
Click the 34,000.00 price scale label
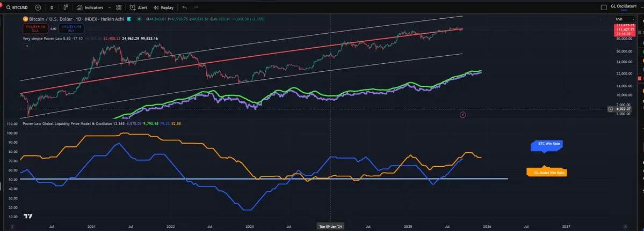[x=623, y=62]
